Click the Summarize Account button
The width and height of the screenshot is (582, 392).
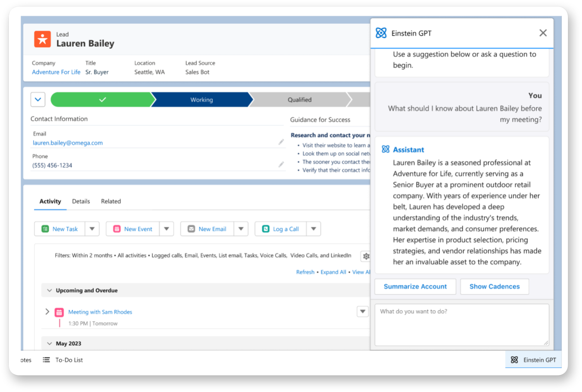(x=415, y=286)
